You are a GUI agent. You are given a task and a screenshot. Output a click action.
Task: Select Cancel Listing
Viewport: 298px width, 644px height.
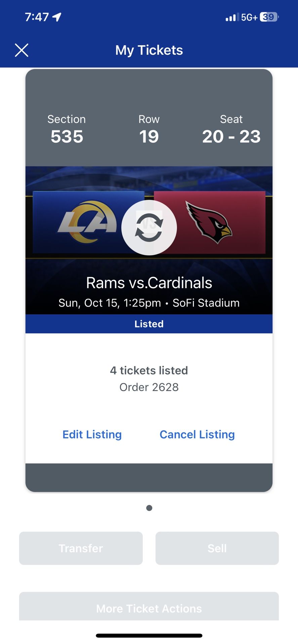(197, 434)
